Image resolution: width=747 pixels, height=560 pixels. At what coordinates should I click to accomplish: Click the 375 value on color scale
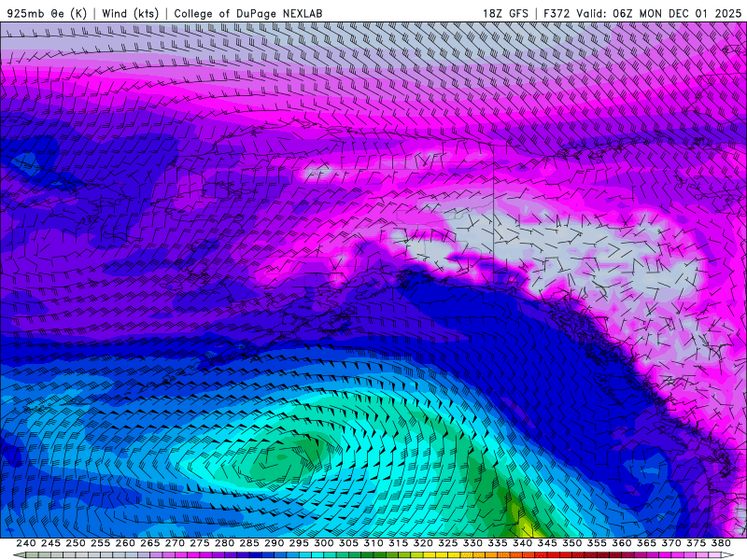(696, 543)
